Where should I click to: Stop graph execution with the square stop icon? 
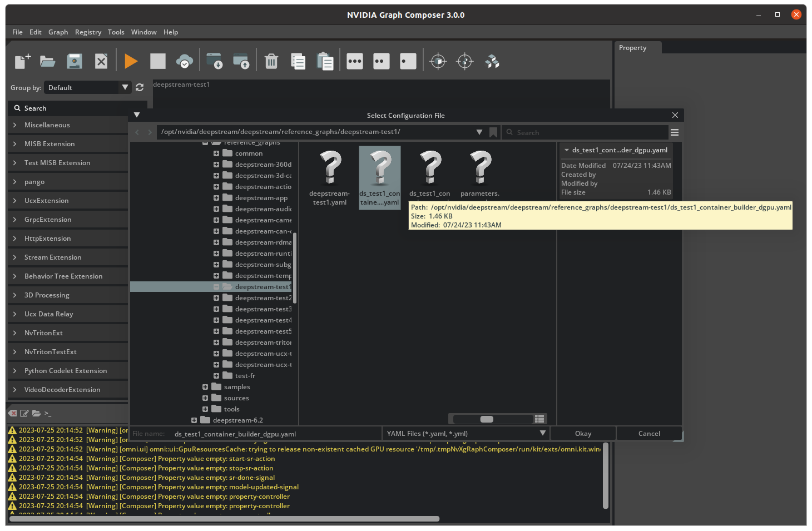pos(158,61)
